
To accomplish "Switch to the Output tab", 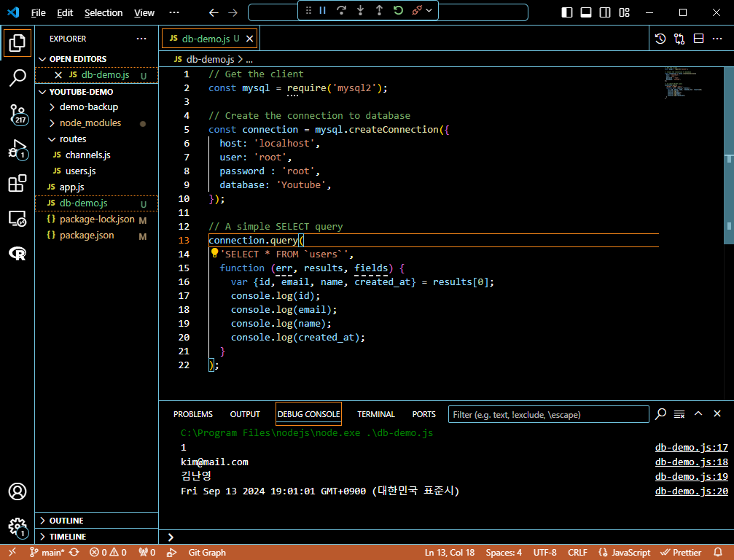I will [x=245, y=414].
